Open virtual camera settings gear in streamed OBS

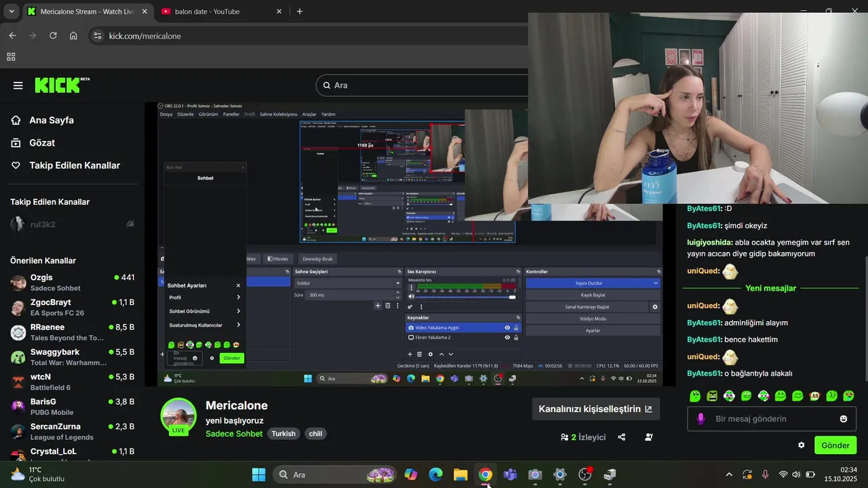pos(655,307)
